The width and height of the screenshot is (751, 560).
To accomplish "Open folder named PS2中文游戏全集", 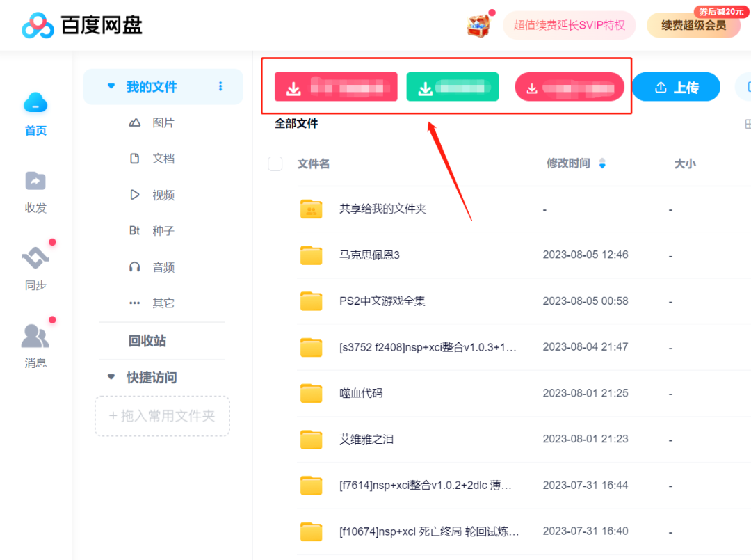I will (x=382, y=301).
